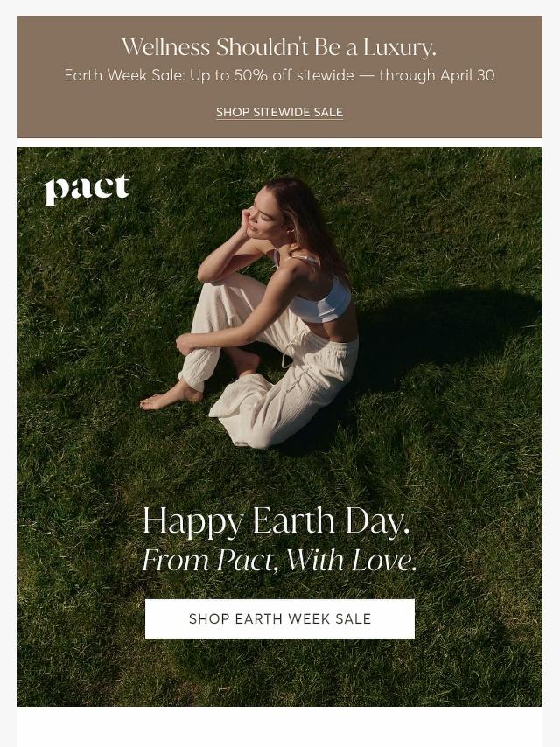Select the 'Wellness Shouldn't Be a Luxury' headline
This screenshot has width=560, height=747.
(x=279, y=47)
